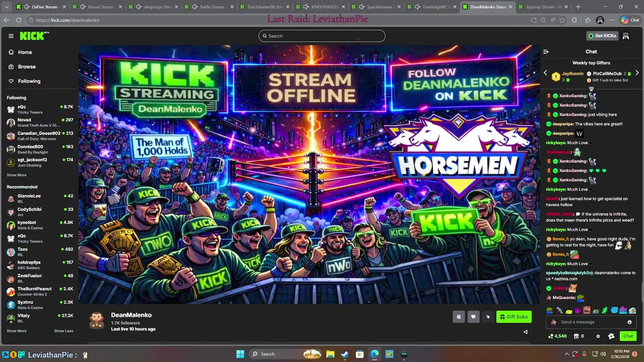The height and width of the screenshot is (362, 644).
Task: Open sgt_jackson12 channel in sidebar
Action: (x=40, y=162)
